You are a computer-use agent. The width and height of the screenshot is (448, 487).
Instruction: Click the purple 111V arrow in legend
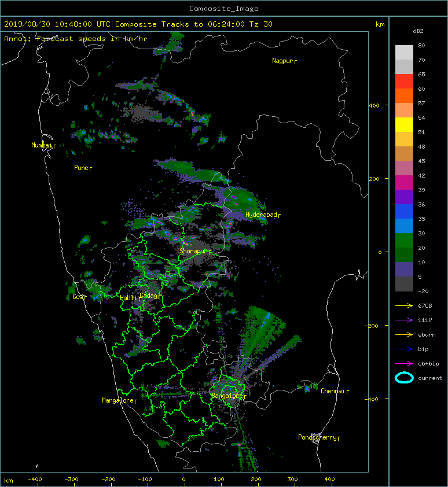pyautogui.click(x=404, y=320)
